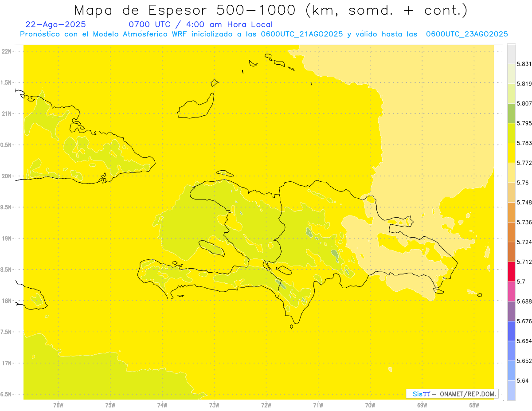Select the longitude label "74W"

coord(162,405)
